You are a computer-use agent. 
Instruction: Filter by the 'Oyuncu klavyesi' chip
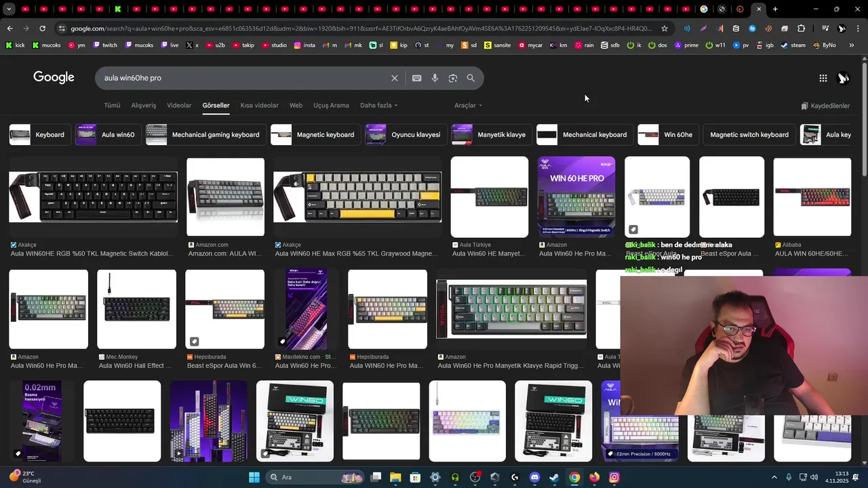click(406, 134)
